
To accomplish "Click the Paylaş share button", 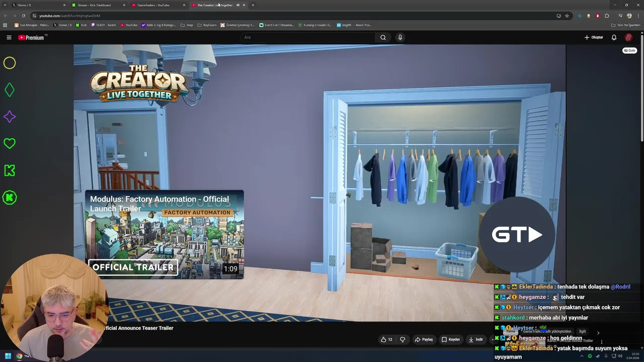I will pyautogui.click(x=424, y=339).
